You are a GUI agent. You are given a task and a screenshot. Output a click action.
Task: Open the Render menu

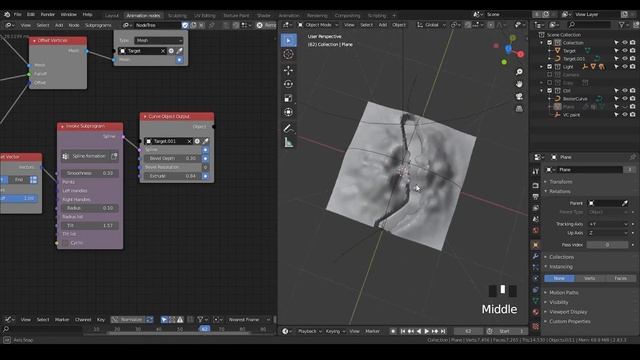tap(47, 14)
